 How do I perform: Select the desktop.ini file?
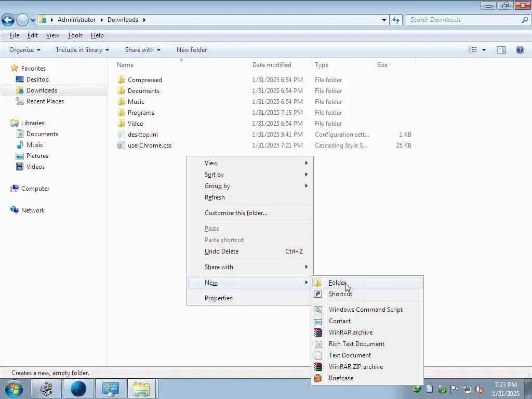pos(143,135)
